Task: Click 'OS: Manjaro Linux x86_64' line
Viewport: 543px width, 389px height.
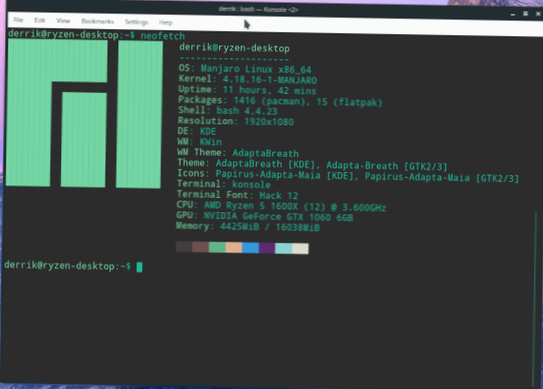Action: (x=245, y=69)
